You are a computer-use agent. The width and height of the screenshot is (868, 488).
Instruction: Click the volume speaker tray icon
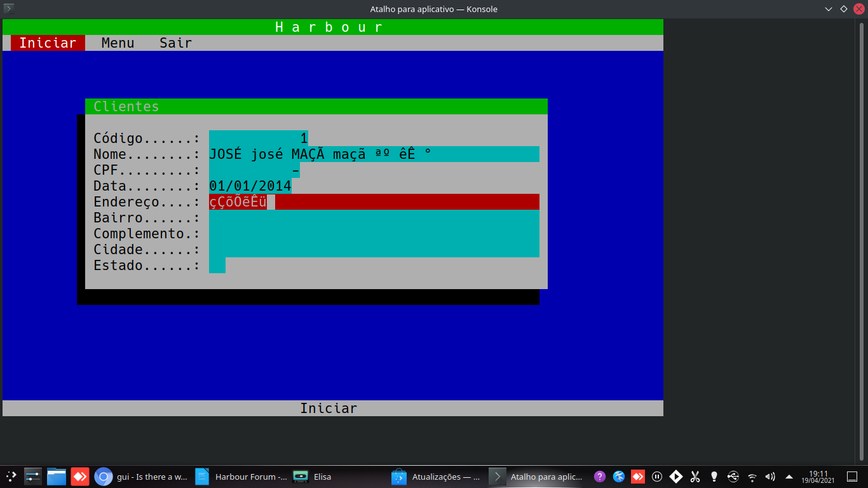tap(771, 477)
